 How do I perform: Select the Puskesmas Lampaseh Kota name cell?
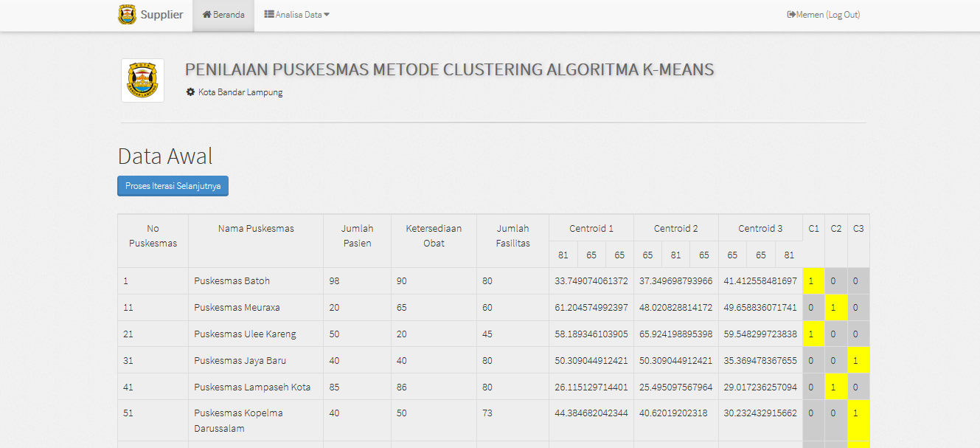click(256, 387)
